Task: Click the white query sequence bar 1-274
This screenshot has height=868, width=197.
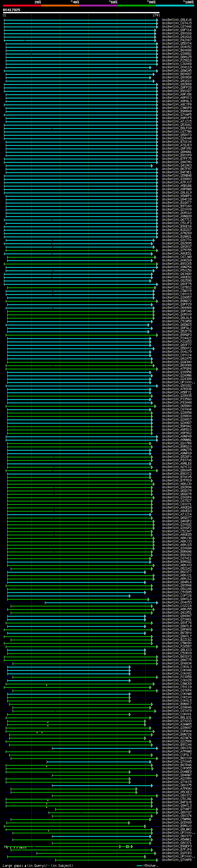Action: (81, 13)
